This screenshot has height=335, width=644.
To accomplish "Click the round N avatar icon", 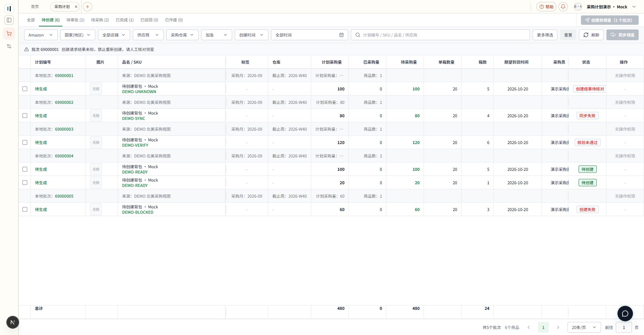I will coord(12,323).
